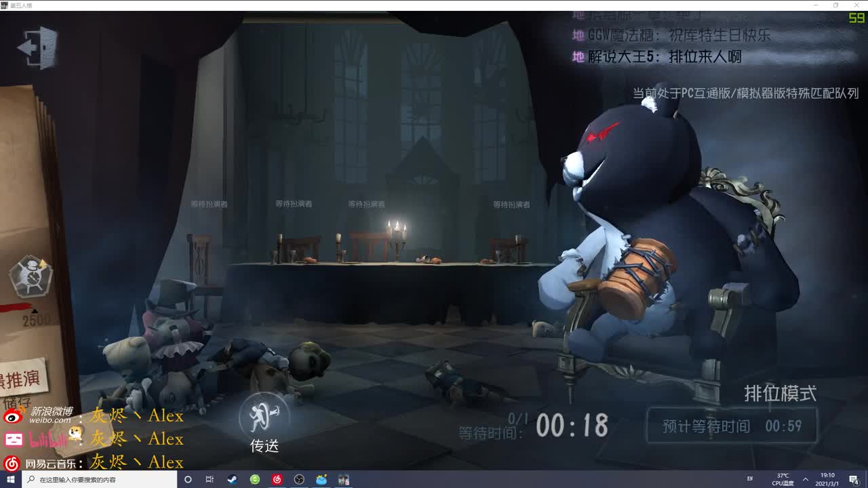The height and width of the screenshot is (488, 868).
Task: Open NetEase Cloud Music from the taskbar
Action: point(277,479)
